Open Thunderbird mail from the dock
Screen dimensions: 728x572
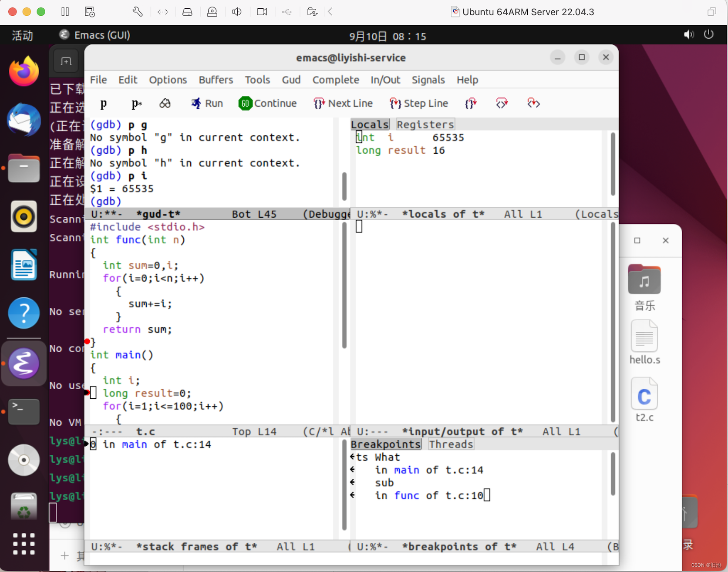[24, 120]
